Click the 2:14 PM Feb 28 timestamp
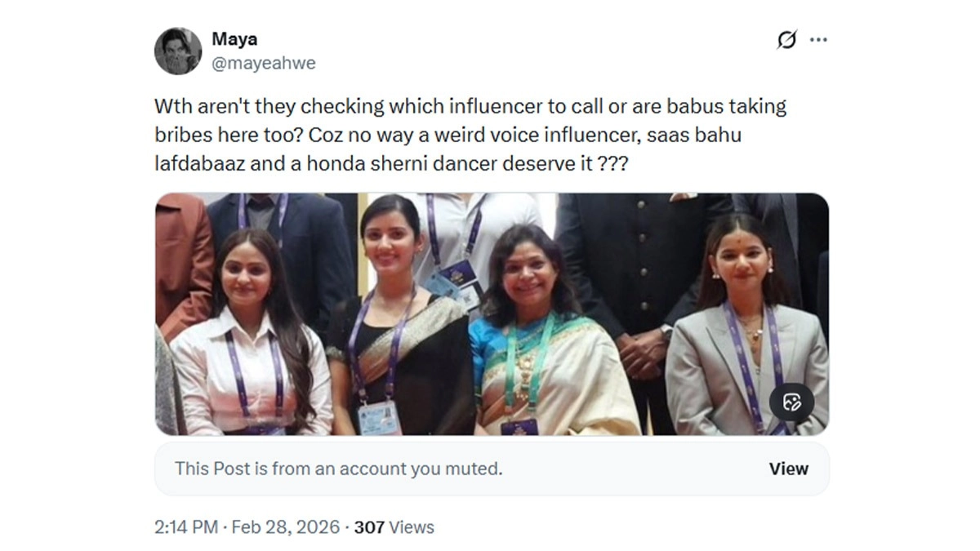This screenshot has height=551, width=980. pos(247,527)
